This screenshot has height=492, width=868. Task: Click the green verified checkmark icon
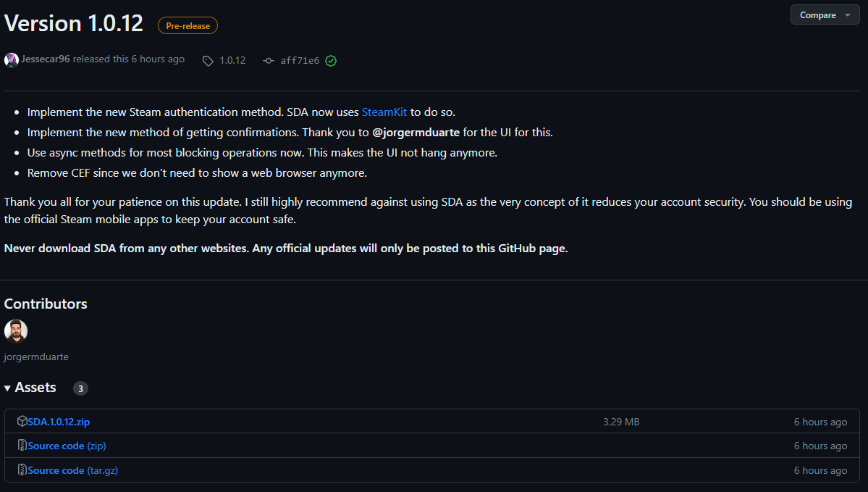click(331, 61)
